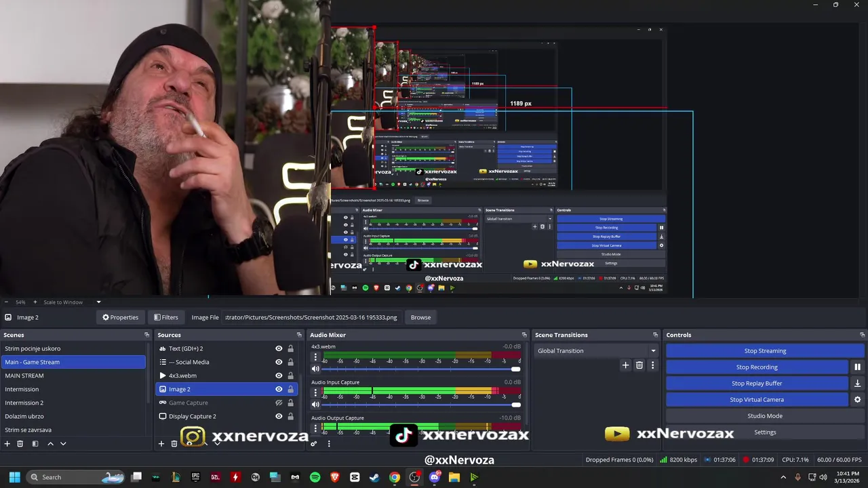Select Intermission 2 scene
The width and height of the screenshot is (868, 488).
click(x=73, y=403)
